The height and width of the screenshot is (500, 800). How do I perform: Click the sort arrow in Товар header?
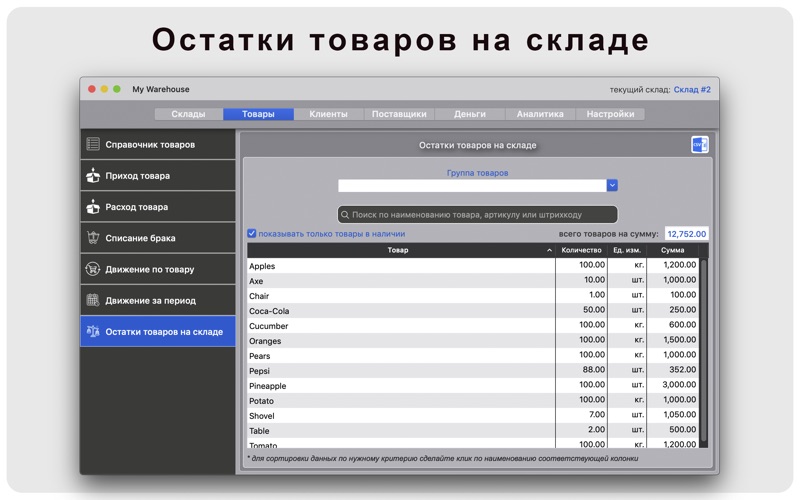coord(549,250)
